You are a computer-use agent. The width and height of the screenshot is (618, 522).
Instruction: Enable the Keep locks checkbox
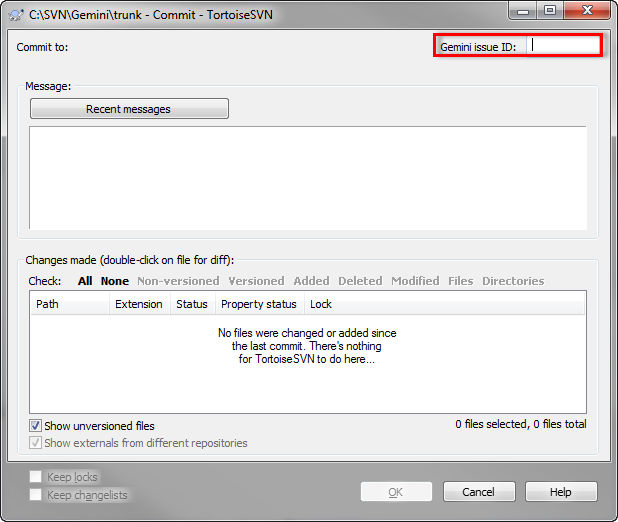coord(35,477)
